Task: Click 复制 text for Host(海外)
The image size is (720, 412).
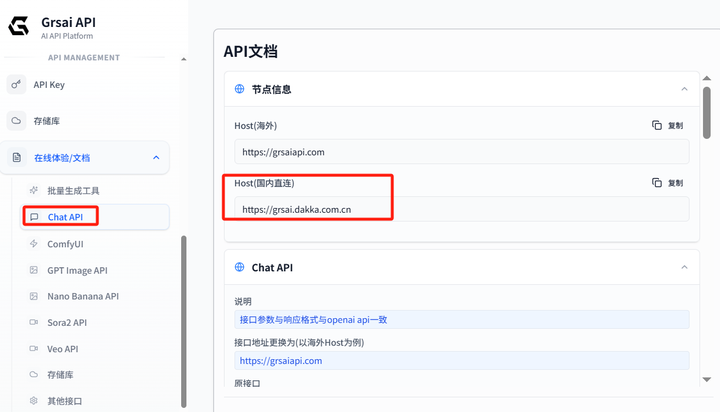Action: pos(675,125)
